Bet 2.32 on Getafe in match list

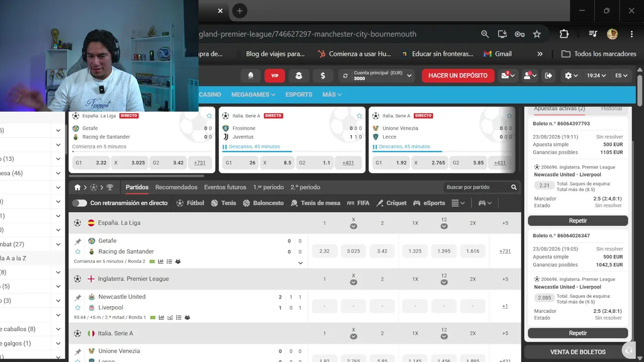pos(325,251)
